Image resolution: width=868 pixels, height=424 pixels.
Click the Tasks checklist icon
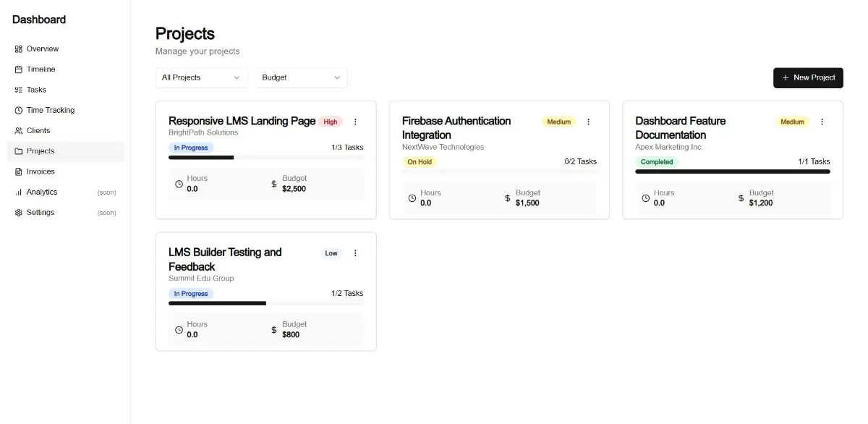(19, 90)
